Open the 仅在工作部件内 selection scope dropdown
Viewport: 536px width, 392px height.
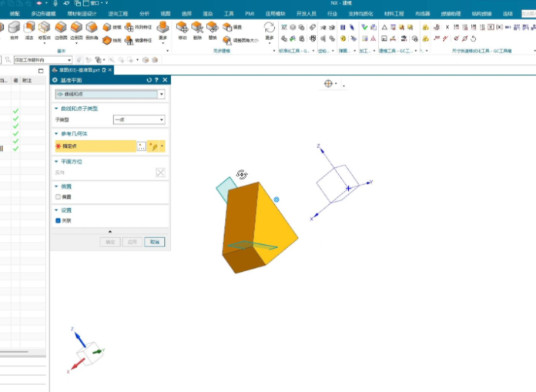pyautogui.click(x=42, y=60)
